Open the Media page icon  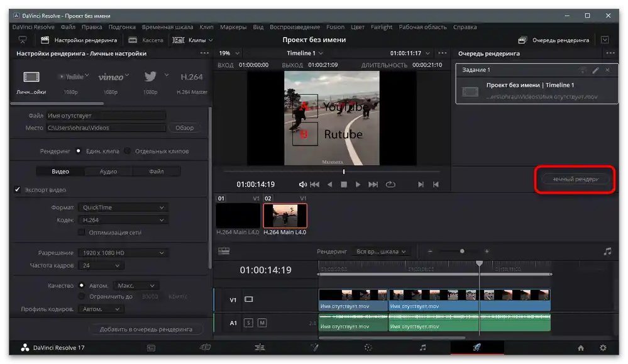coord(151,348)
